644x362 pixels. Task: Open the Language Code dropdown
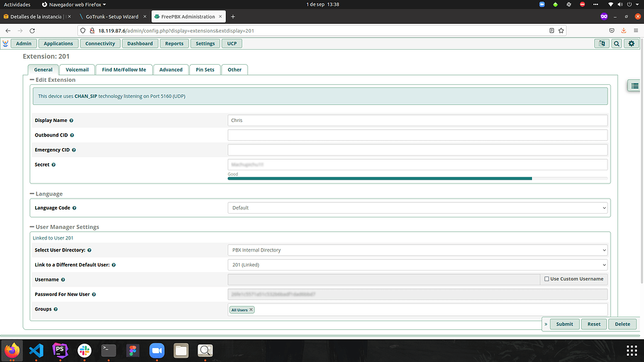[417, 207]
